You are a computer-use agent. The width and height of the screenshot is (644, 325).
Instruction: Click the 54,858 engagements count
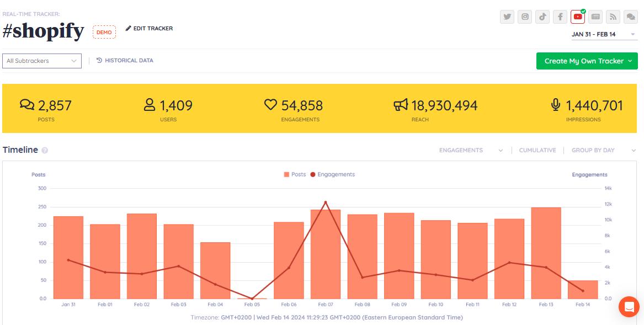coord(302,105)
